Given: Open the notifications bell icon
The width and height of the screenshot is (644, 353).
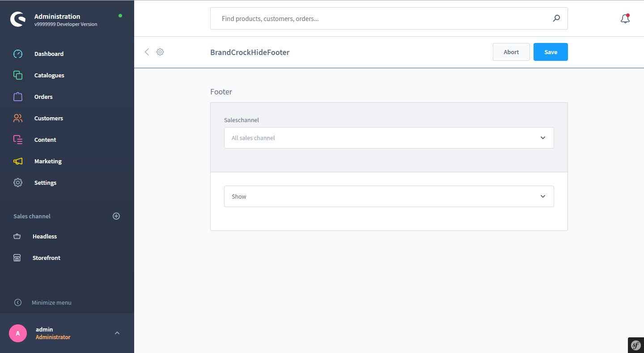Looking at the screenshot, I should 625,19.
